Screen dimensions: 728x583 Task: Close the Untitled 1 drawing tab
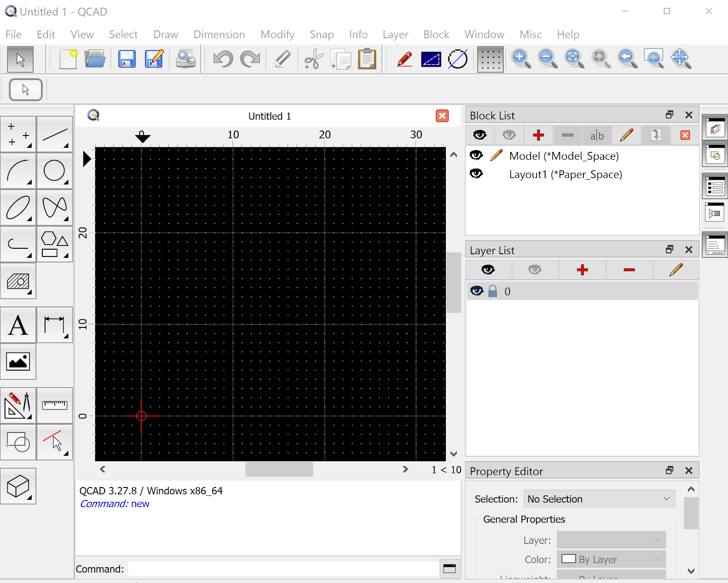pos(442,116)
